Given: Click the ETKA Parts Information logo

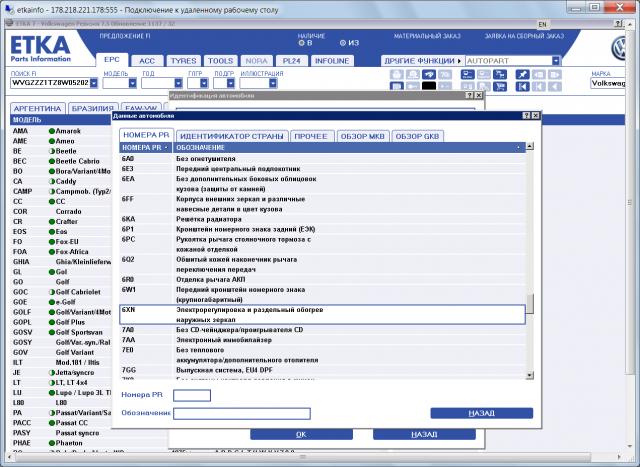Looking at the screenshot, I should tap(40, 49).
